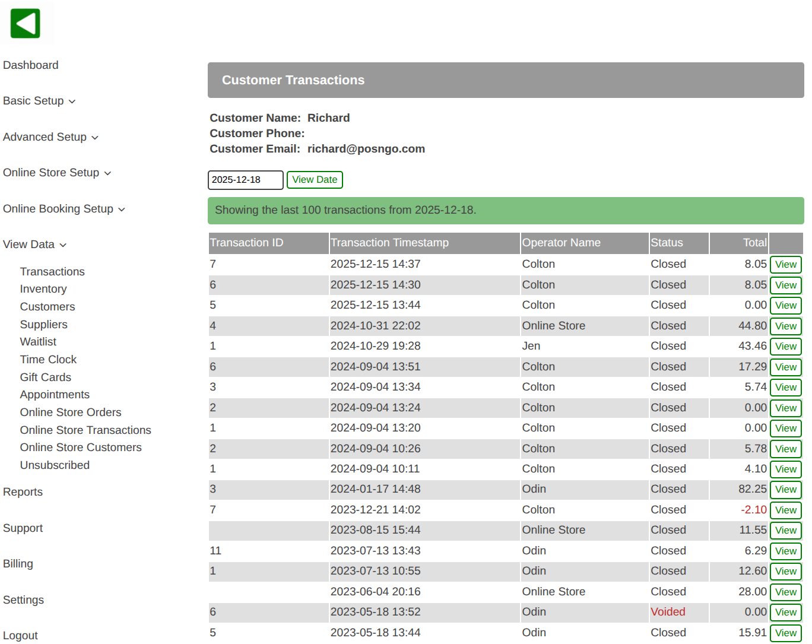Collapse the View Data section
This screenshot has height=644, width=812.
(x=34, y=245)
